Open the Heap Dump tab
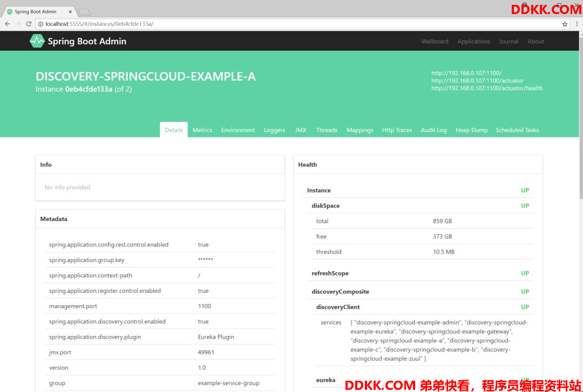Image resolution: width=583 pixels, height=392 pixels. point(471,129)
